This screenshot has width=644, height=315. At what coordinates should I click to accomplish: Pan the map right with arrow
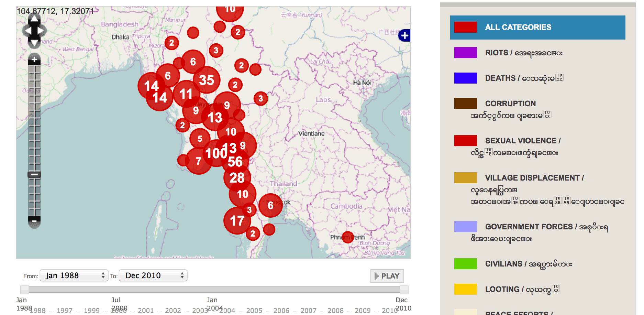point(42,31)
